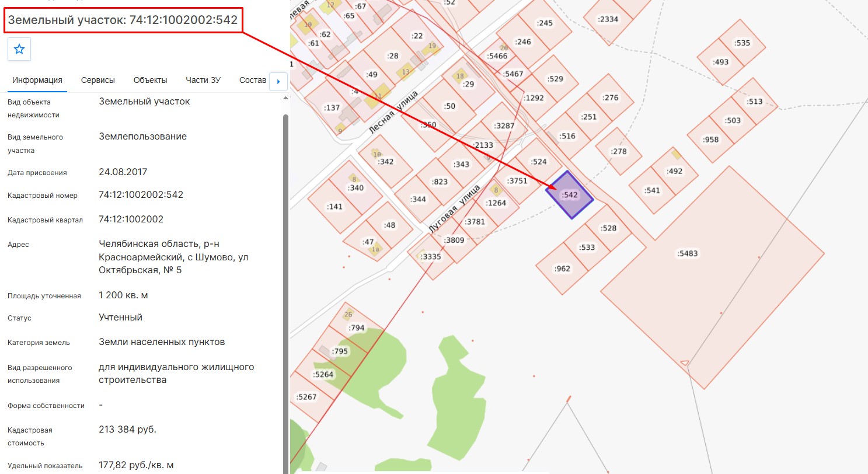Switch to the Сервисы tab
This screenshot has width=868, height=474.
tap(98, 80)
